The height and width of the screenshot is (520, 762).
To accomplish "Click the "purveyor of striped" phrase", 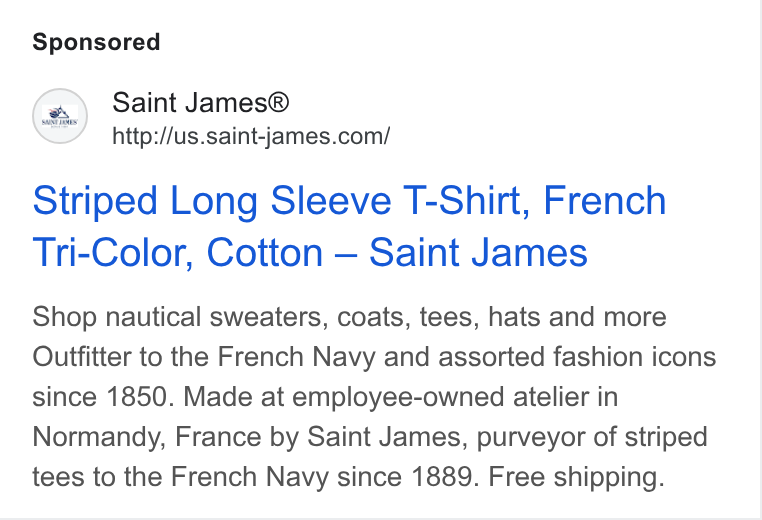I will [x=592, y=436].
